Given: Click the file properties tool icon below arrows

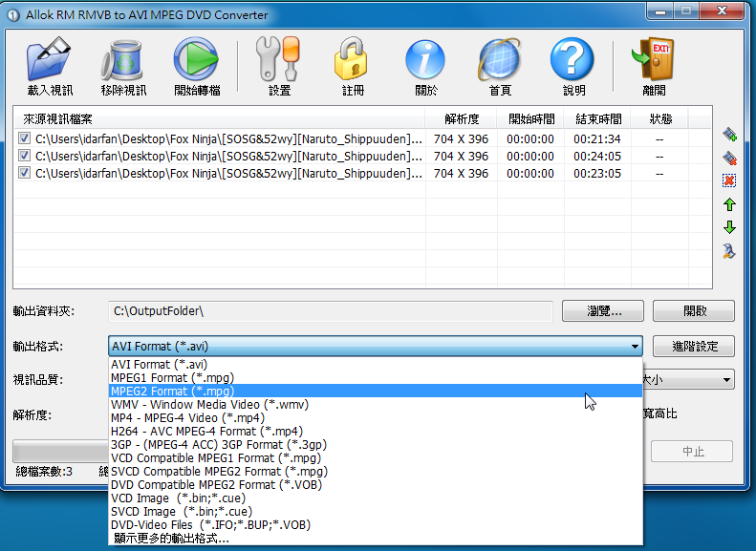Looking at the screenshot, I should point(729,251).
